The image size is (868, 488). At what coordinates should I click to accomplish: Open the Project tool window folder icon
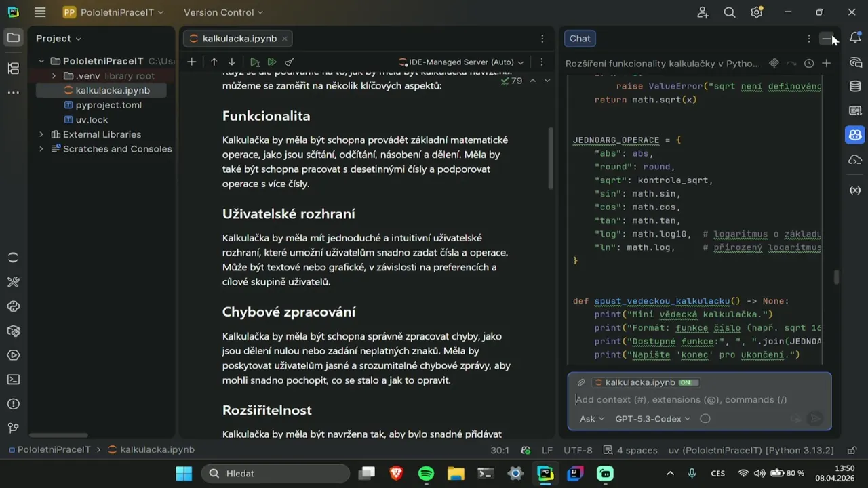[x=14, y=38]
